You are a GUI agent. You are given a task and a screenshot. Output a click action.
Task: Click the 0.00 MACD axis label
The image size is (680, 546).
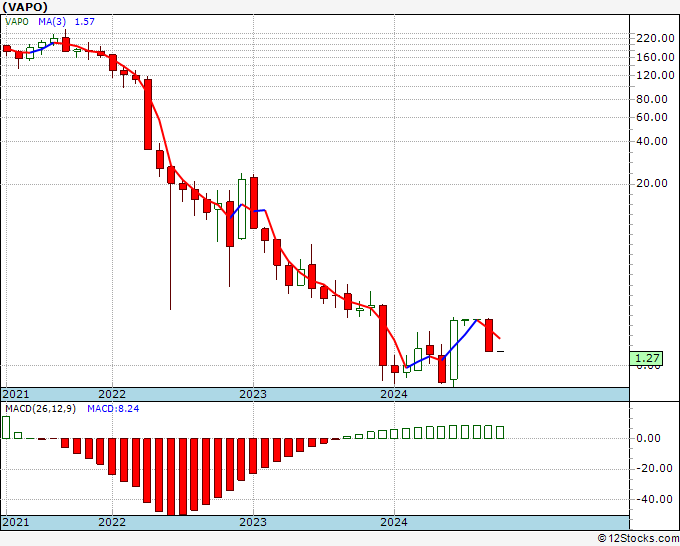click(648, 438)
